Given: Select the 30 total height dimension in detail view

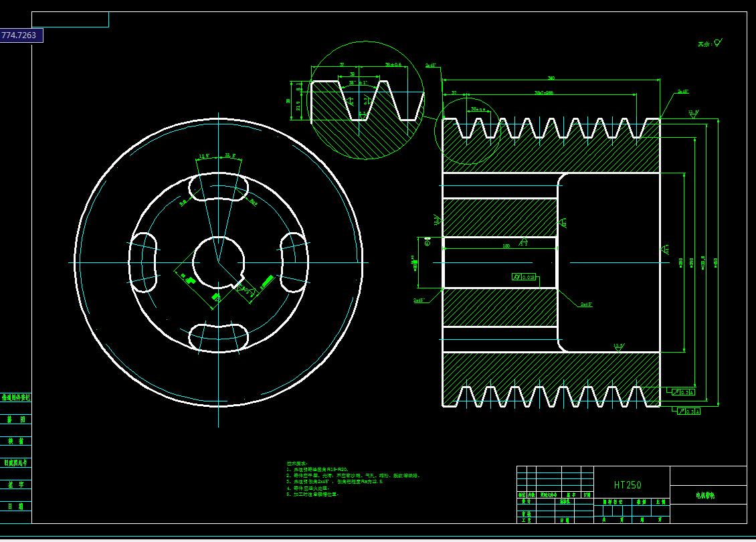Looking at the screenshot, I should [288, 101].
